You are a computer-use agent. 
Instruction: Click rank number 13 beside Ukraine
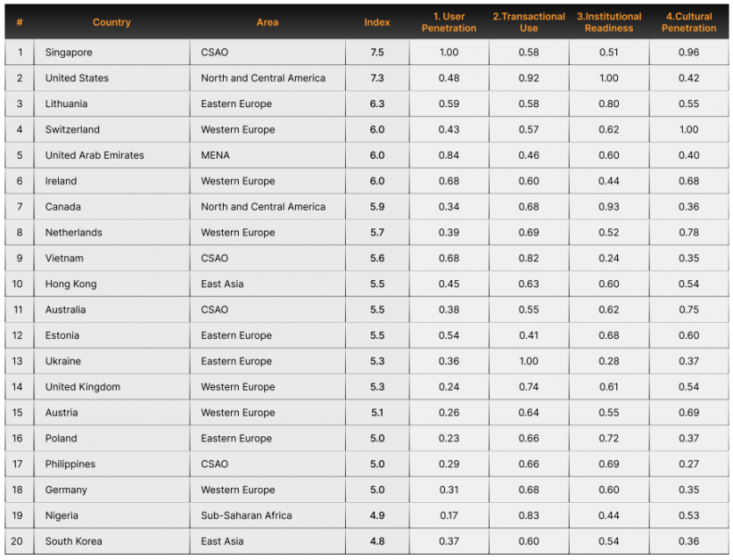coord(19,362)
